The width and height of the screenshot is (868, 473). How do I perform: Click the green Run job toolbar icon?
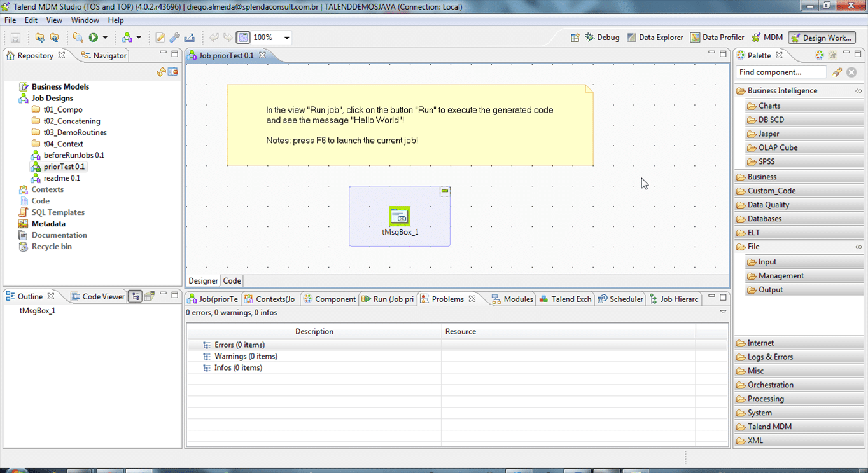(94, 38)
